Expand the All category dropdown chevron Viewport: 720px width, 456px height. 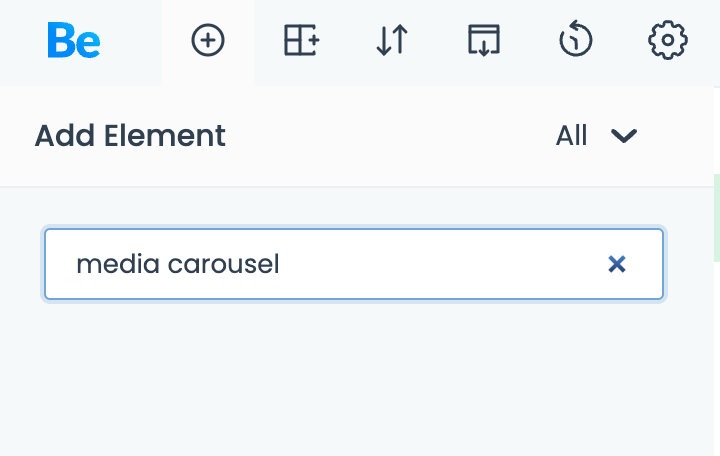(624, 136)
